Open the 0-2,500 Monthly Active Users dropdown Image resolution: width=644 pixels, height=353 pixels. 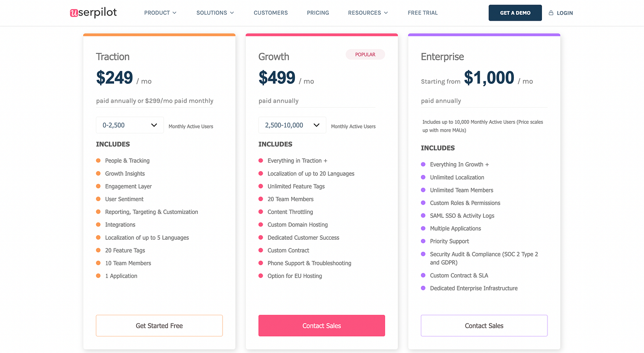click(x=130, y=125)
